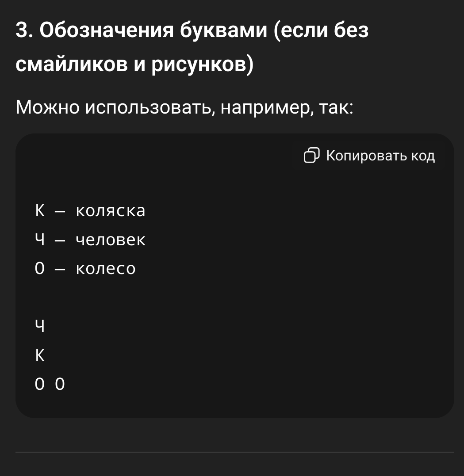This screenshot has height=476, width=464.
Task: Click the paragraph "Можно использовать, например, так:"
Action: (184, 107)
